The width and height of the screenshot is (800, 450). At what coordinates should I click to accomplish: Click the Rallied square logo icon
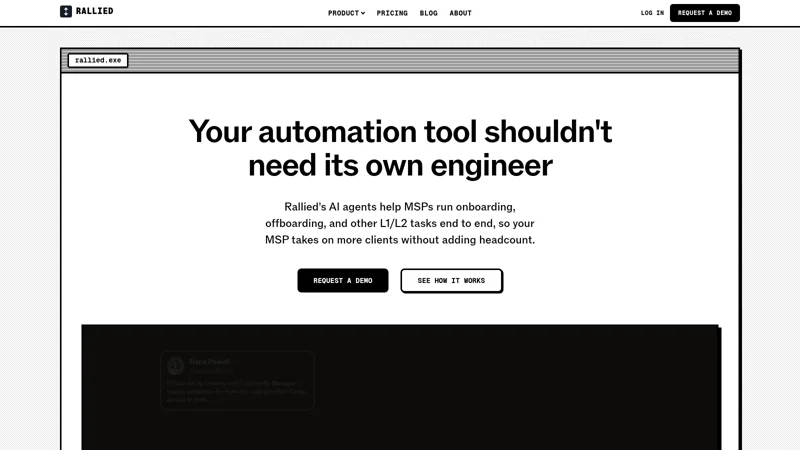[66, 11]
